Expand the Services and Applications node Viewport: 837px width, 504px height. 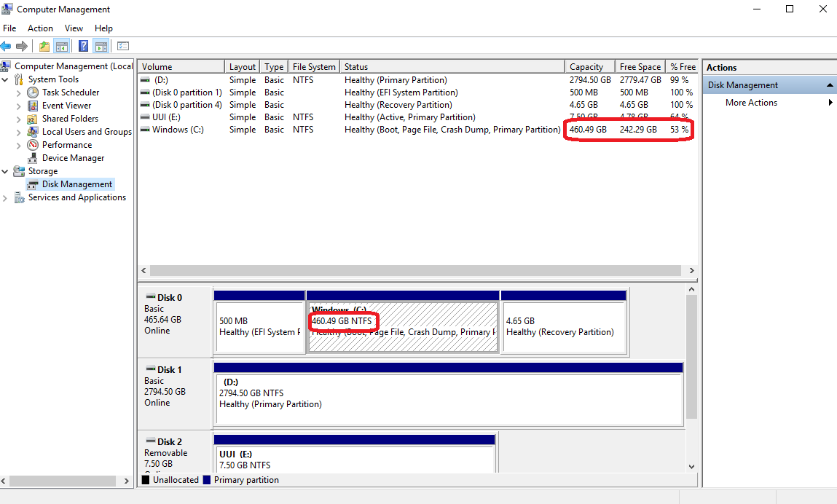click(5, 197)
